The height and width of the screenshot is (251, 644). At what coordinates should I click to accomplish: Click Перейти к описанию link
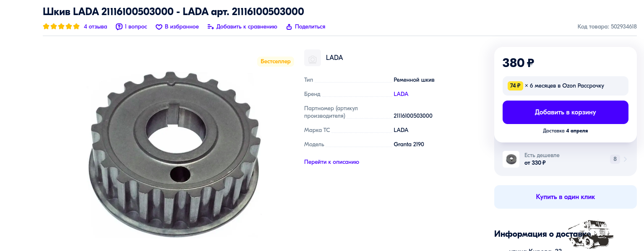tap(331, 162)
